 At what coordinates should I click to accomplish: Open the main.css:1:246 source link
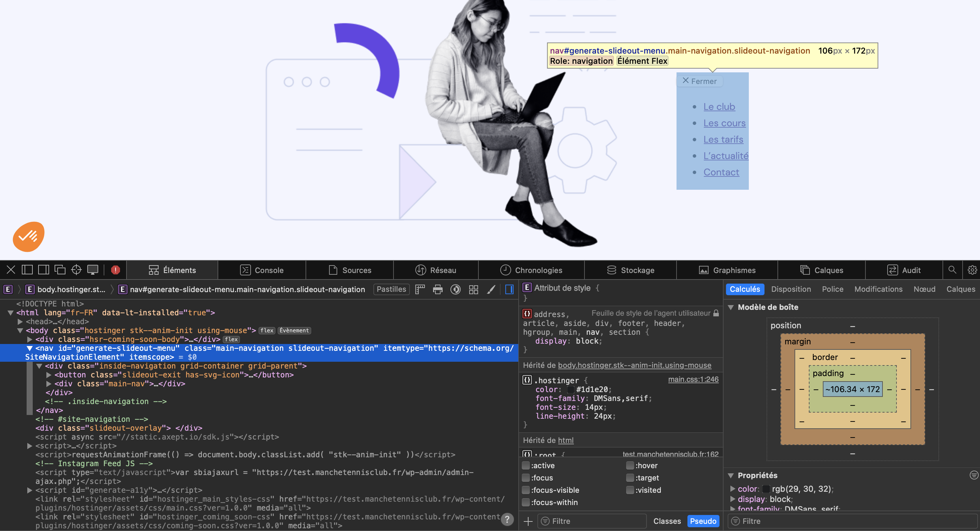(693, 379)
